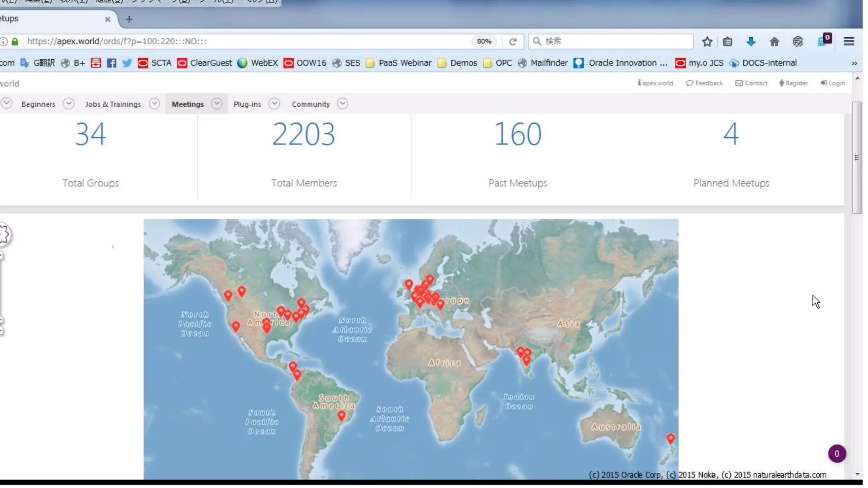Open the new tab plus button
Image resolution: width=868 pixels, height=488 pixels.
[x=129, y=19]
